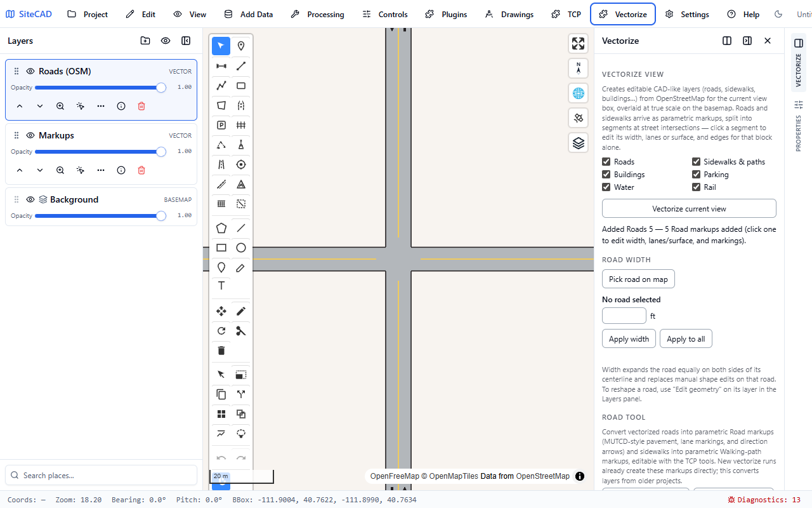The image size is (812, 508).
Task: Select the box selection marquee tool
Action: [241, 375]
